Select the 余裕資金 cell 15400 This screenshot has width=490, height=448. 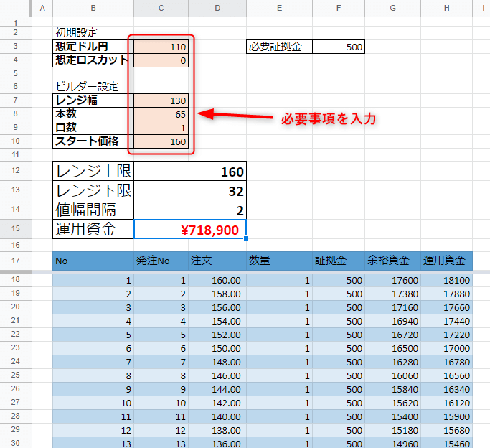[x=393, y=416]
